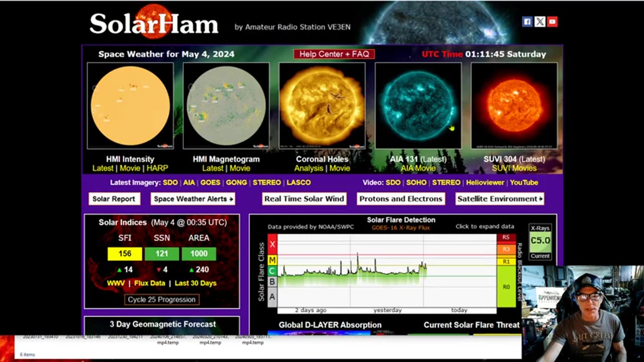644x362 pixels.
Task: Open Video STEREO link
Action: (x=446, y=183)
